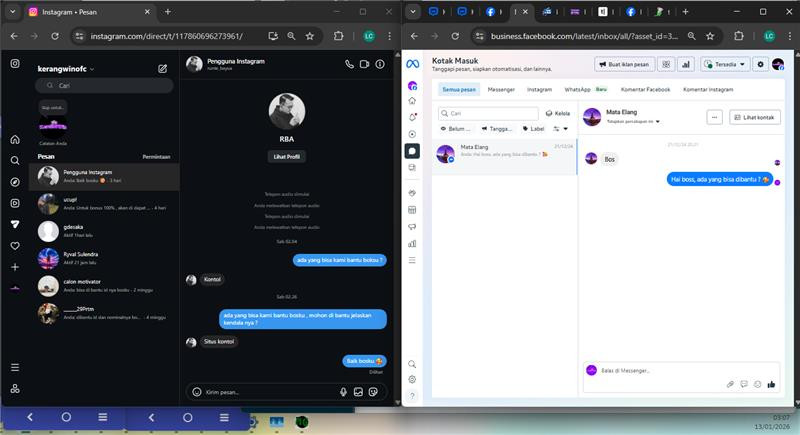Open the Business Suite ads megaphone sidebar icon

click(x=412, y=227)
